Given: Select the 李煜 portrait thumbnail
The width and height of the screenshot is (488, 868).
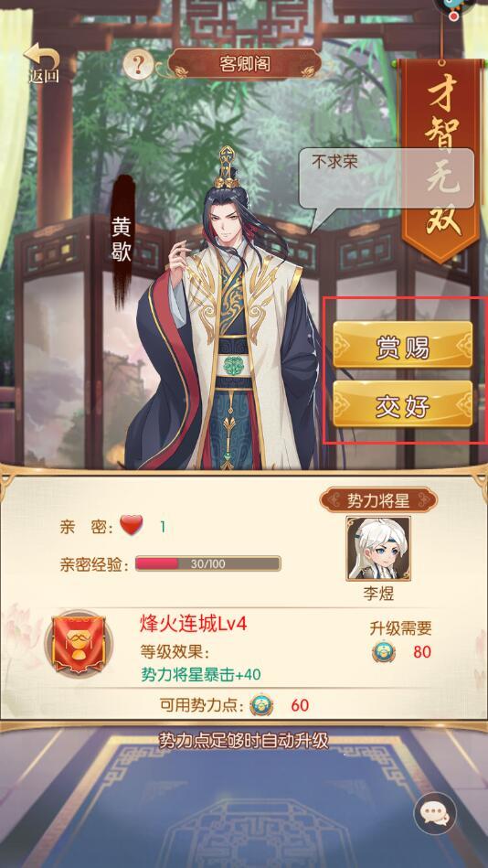Looking at the screenshot, I should coord(378,548).
